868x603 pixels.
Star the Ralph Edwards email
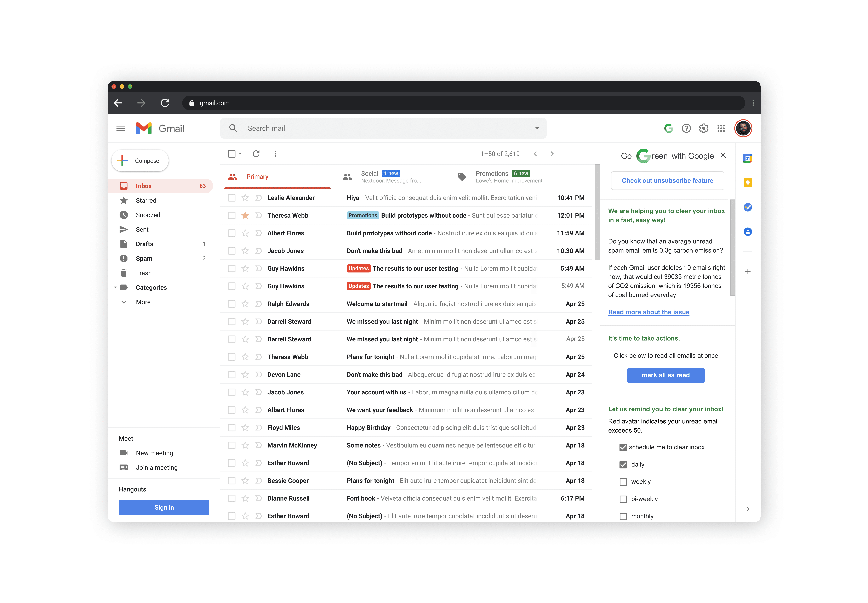point(245,304)
